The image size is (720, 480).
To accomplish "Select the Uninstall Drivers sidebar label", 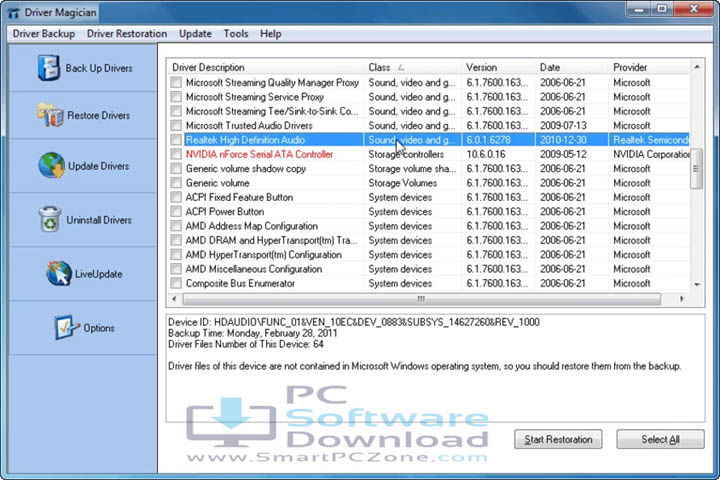I will point(99,220).
